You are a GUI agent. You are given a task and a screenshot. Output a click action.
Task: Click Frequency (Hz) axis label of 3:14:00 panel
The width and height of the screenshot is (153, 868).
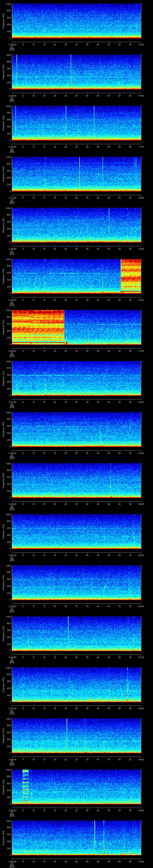click(x=3, y=21)
